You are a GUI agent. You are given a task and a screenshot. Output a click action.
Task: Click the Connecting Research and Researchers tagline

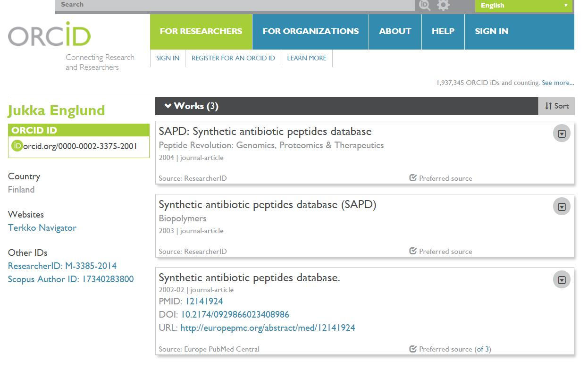pyautogui.click(x=100, y=62)
